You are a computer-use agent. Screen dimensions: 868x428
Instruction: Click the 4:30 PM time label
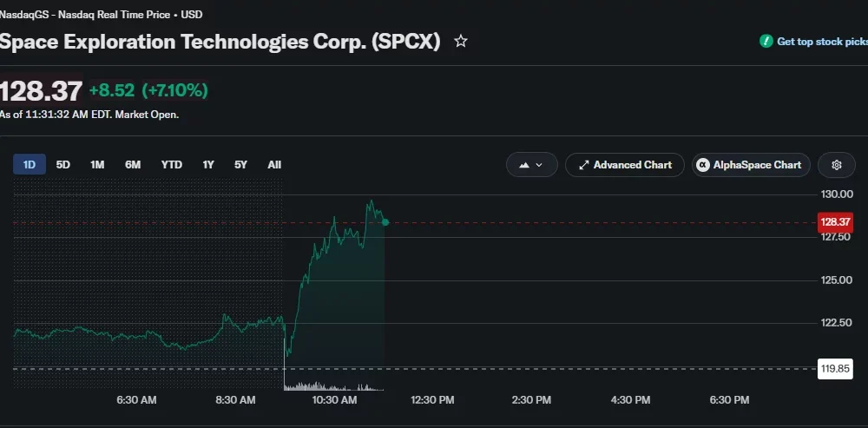pos(630,399)
